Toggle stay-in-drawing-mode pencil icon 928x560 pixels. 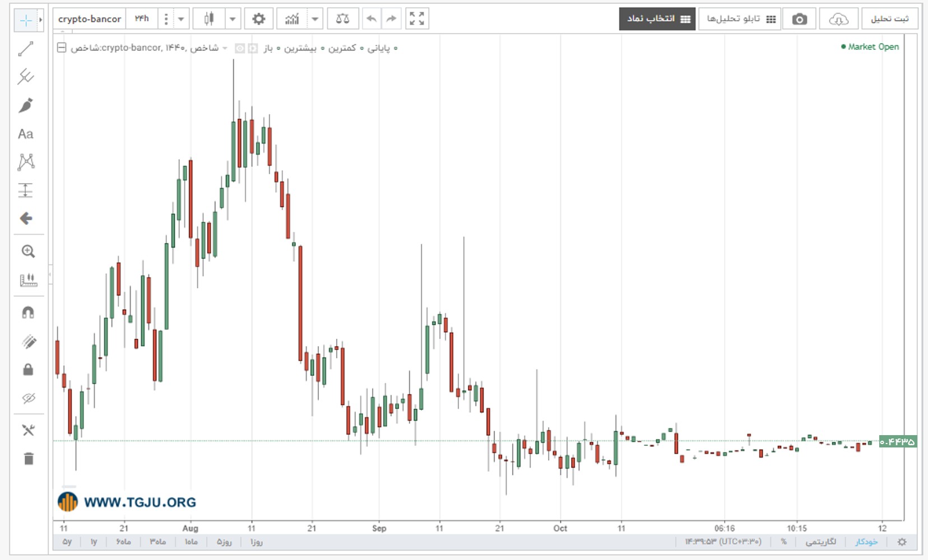pos(28,341)
